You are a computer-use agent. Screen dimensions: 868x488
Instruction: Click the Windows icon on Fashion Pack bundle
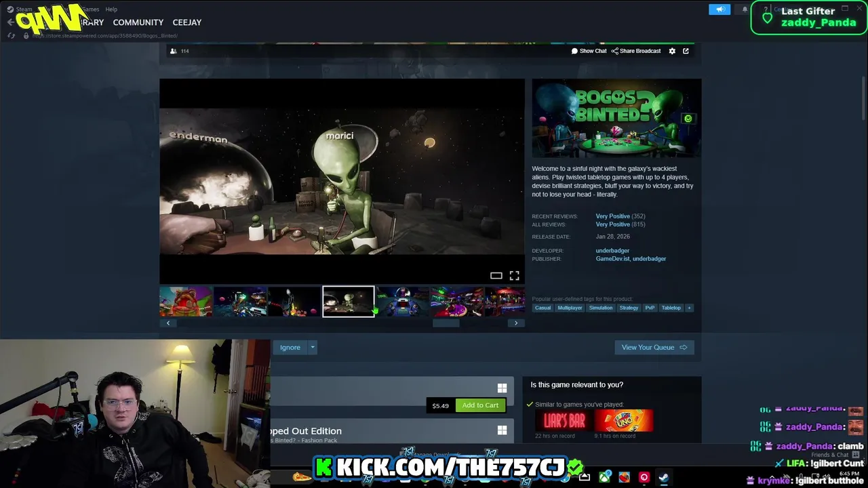click(502, 430)
